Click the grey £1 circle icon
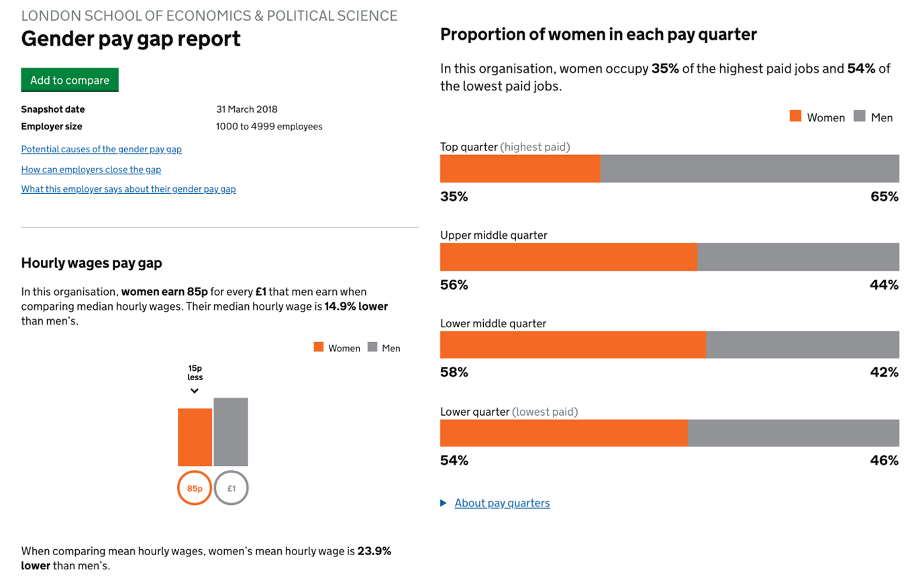Viewport: 924px width, 576px height. (232, 488)
